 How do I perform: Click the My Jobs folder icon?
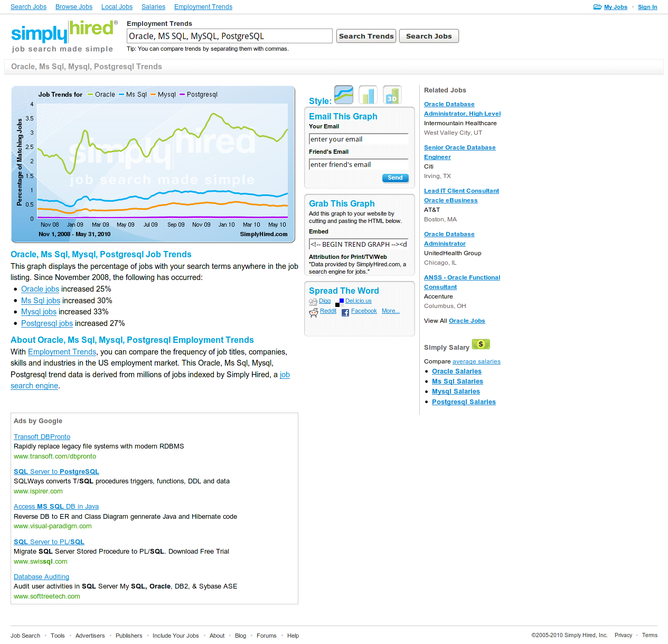(x=598, y=7)
